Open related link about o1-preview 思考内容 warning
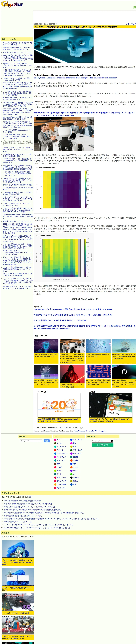Viewport: 136px width, 644px height. pos(73,309)
